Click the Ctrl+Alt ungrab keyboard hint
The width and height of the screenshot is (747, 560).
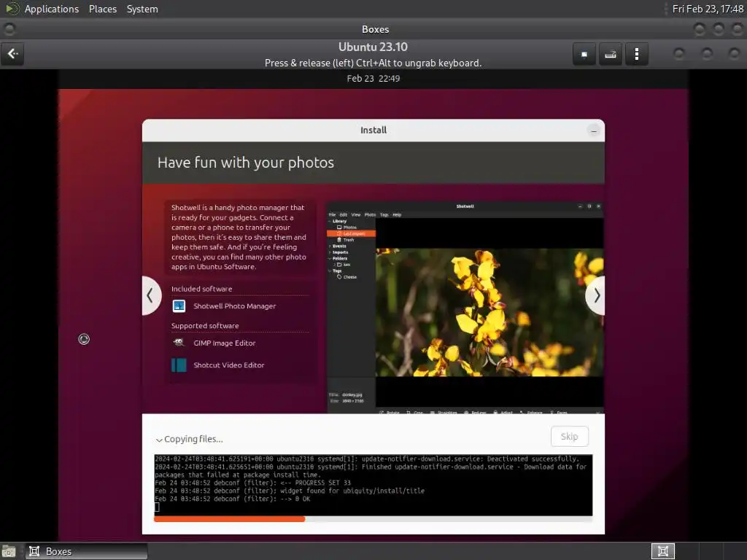coord(373,63)
